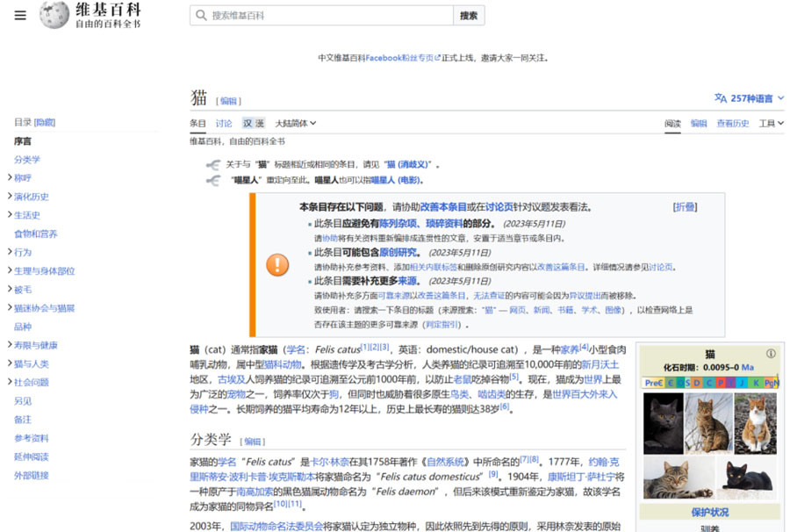Image resolution: width=790 pixels, height=532 pixels.
Task: Open the 原创研究 link in notice
Action: click(x=398, y=253)
